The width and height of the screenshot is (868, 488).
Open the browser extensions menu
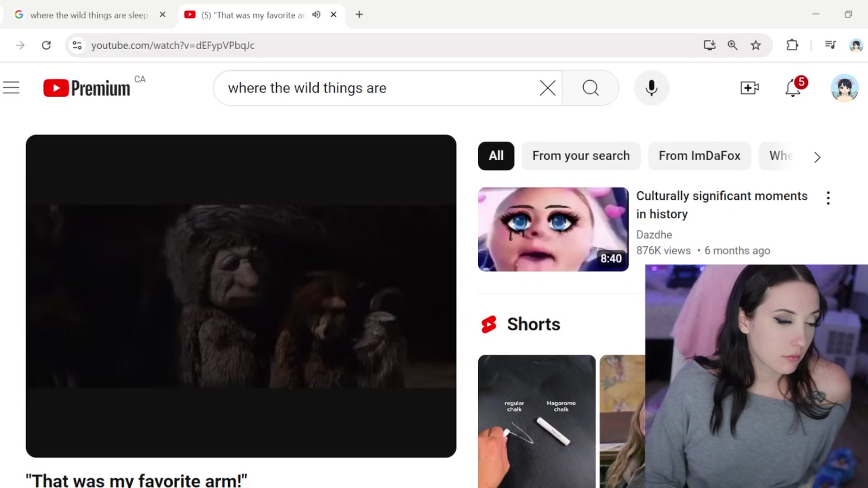(792, 45)
